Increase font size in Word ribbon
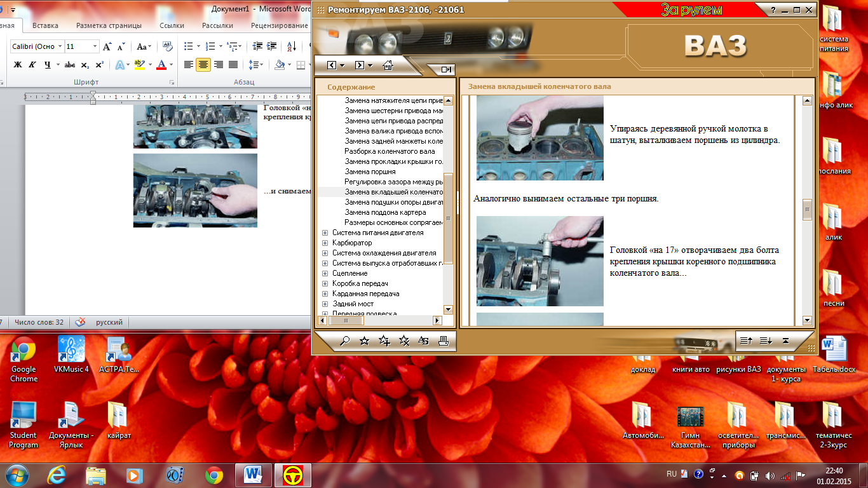Image resolution: width=868 pixels, height=488 pixels. click(107, 46)
